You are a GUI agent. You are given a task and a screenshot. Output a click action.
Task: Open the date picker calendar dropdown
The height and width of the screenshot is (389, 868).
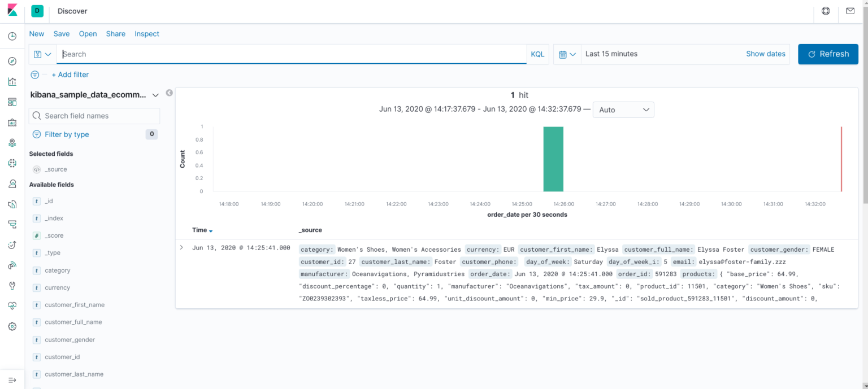(x=567, y=54)
